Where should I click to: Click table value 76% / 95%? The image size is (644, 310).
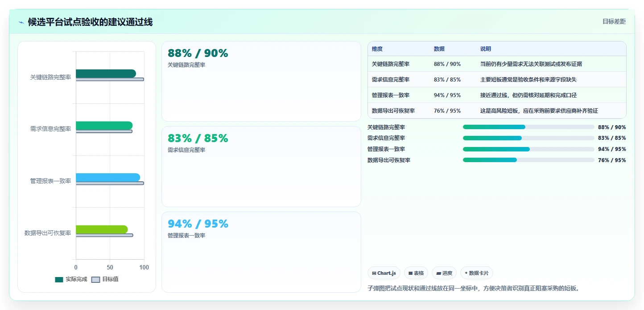click(447, 111)
